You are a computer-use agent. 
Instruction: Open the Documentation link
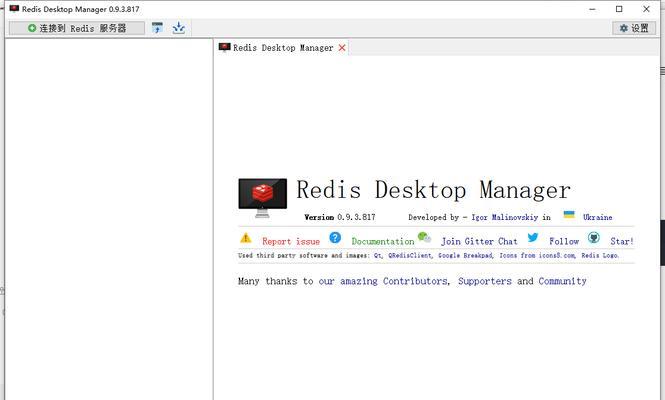pyautogui.click(x=383, y=241)
